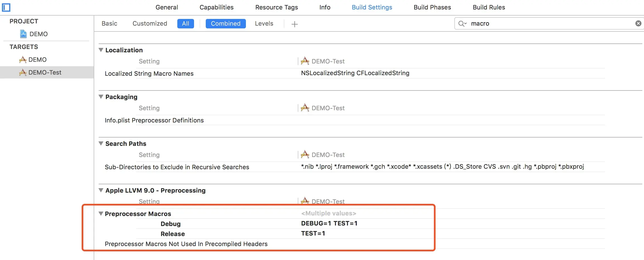Select the Combined view button

coord(226,24)
